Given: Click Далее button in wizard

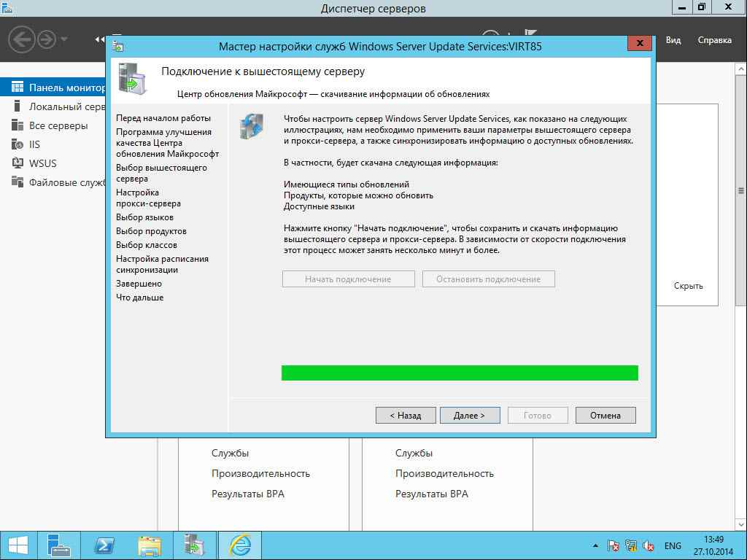Looking at the screenshot, I should point(470,415).
